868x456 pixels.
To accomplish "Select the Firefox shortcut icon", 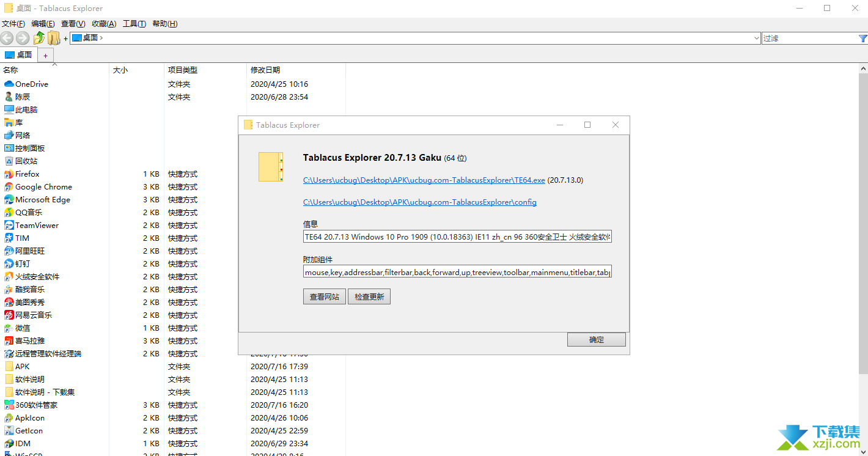I will pyautogui.click(x=9, y=174).
